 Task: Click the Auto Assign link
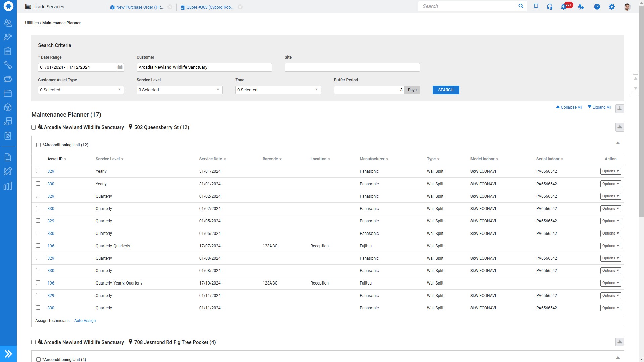[85, 321]
